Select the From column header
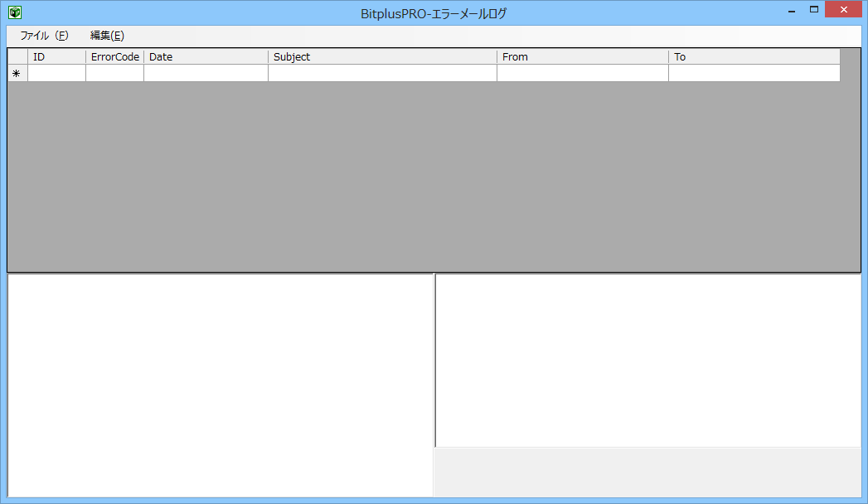 [x=582, y=57]
